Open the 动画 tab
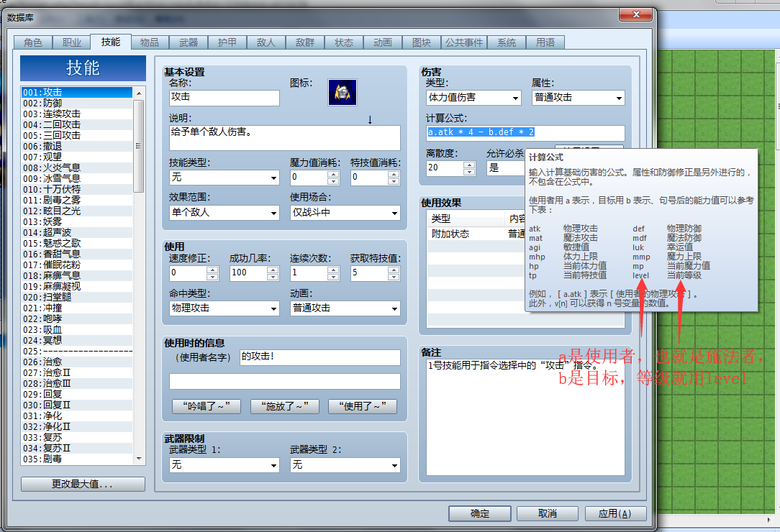 (x=382, y=42)
